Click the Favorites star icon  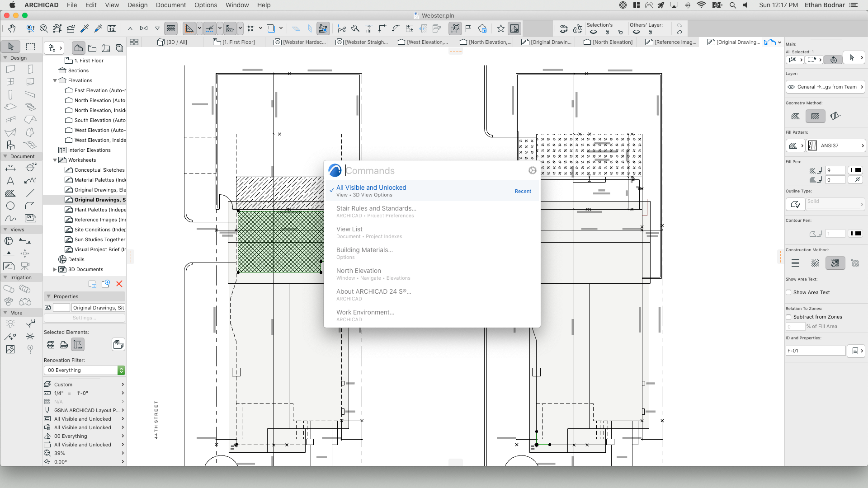pos(500,28)
